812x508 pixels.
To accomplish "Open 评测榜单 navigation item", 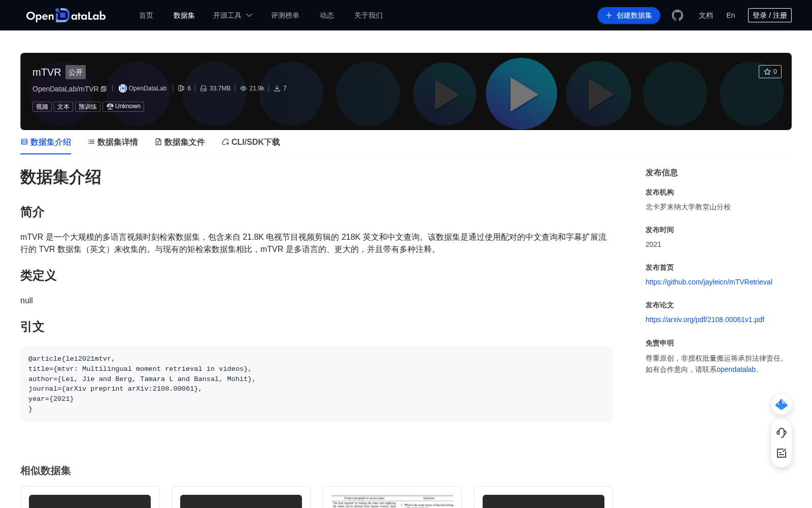I will click(285, 15).
